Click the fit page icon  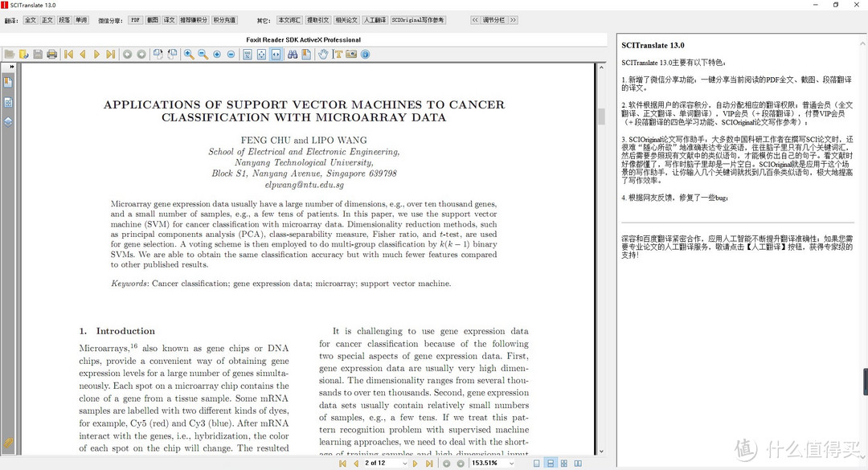coord(261,55)
